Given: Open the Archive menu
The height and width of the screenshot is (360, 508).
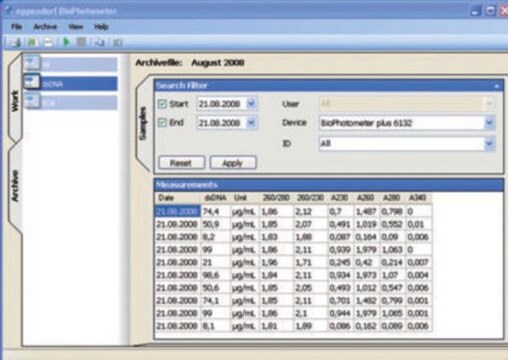Looking at the screenshot, I should coord(45,27).
